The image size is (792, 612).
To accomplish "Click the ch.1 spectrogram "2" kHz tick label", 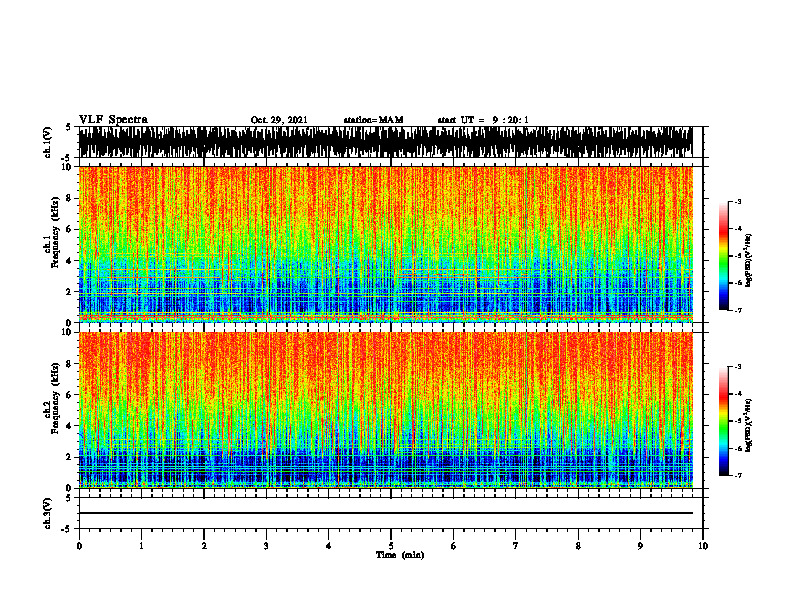I will [70, 291].
